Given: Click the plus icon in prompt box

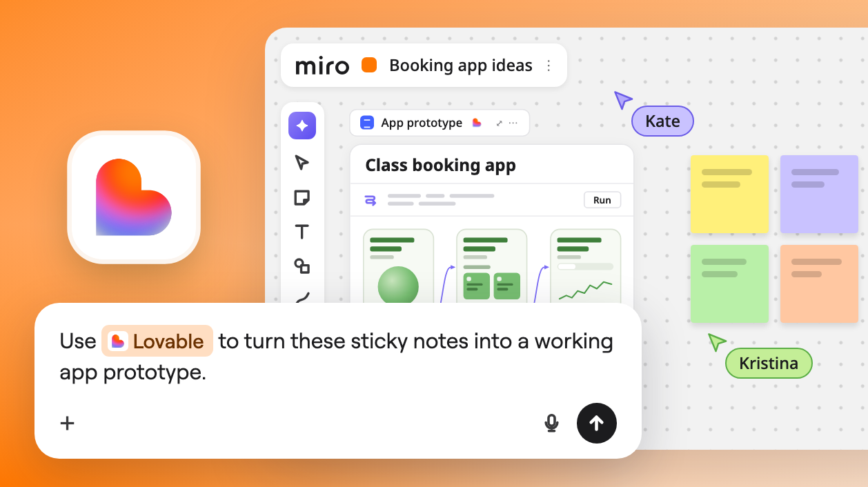Looking at the screenshot, I should 67,423.
